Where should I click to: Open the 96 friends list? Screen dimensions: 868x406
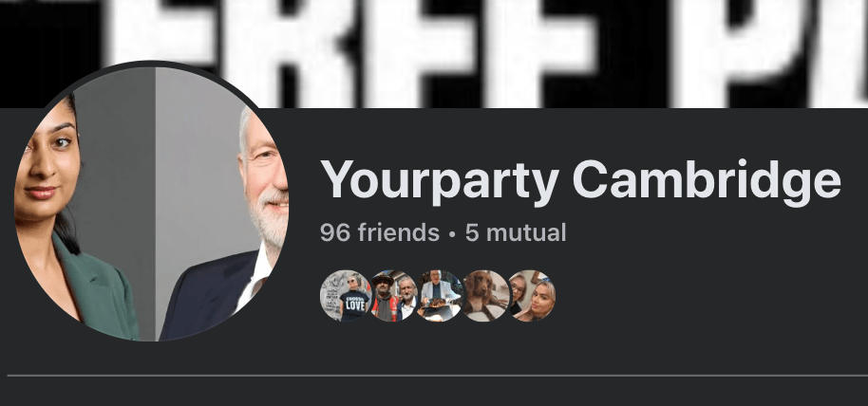click(380, 232)
